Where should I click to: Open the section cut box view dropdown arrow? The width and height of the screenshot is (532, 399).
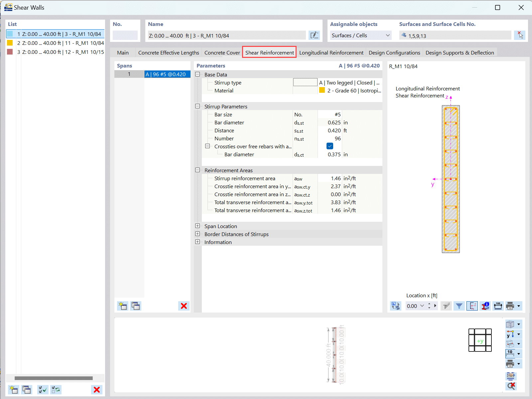pos(519,344)
